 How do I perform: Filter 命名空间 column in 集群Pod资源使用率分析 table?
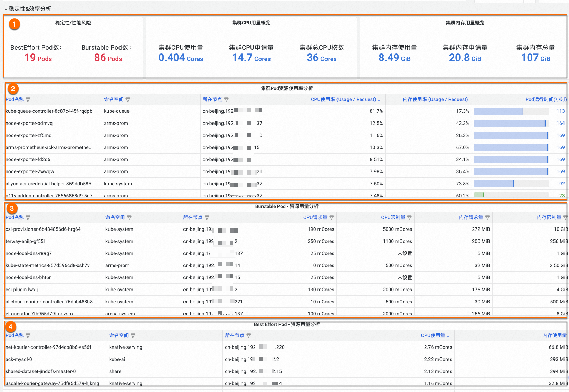point(128,100)
